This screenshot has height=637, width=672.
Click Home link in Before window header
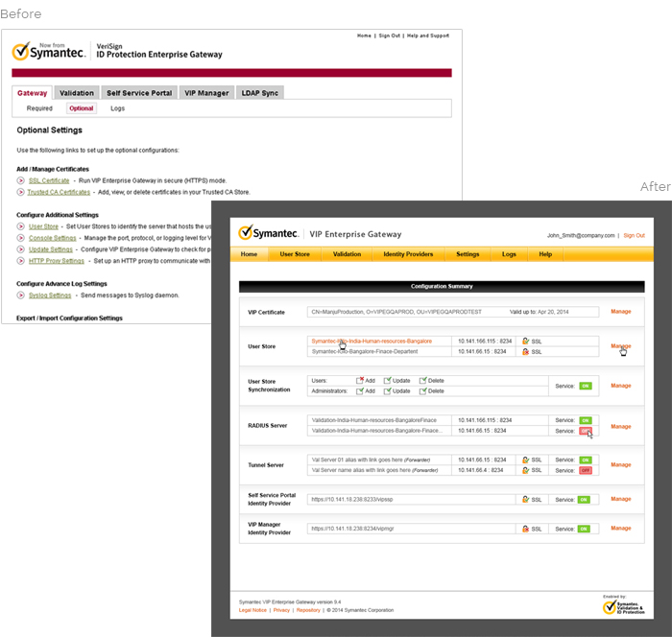(x=364, y=35)
